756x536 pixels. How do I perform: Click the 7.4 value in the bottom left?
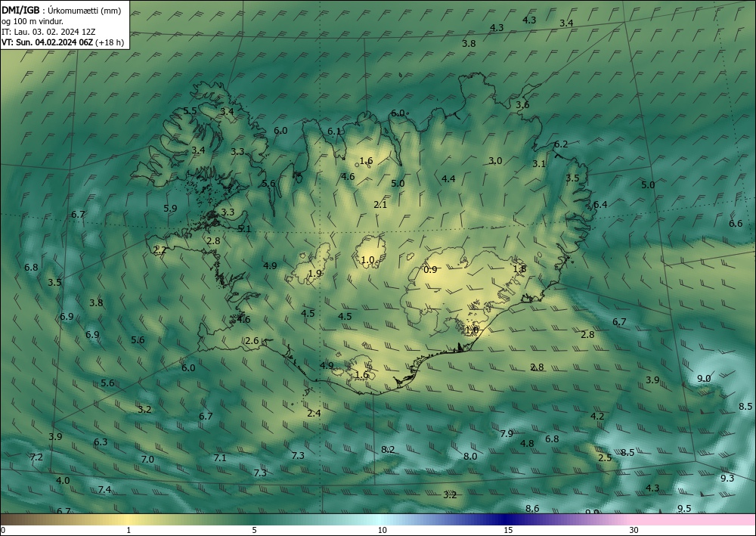coord(104,489)
